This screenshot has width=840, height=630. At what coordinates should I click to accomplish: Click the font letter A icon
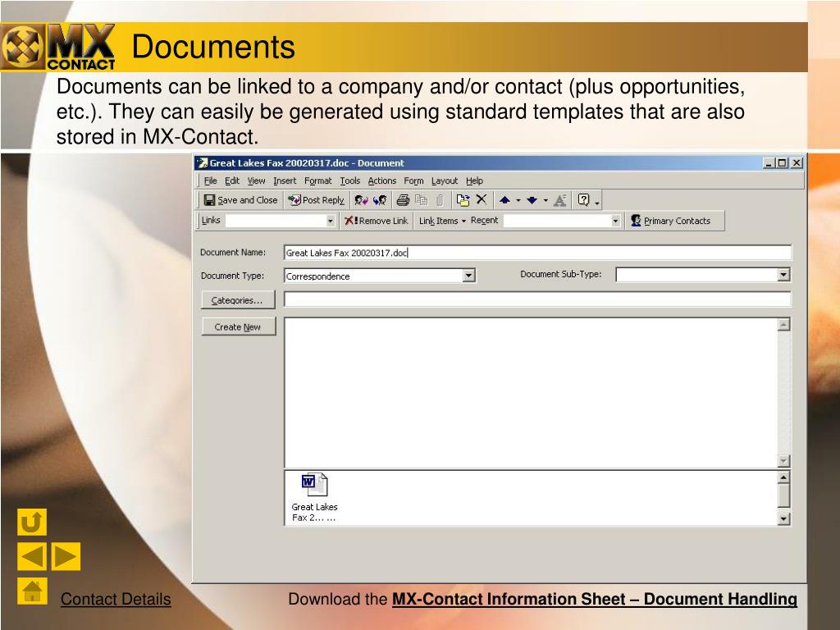tap(559, 200)
